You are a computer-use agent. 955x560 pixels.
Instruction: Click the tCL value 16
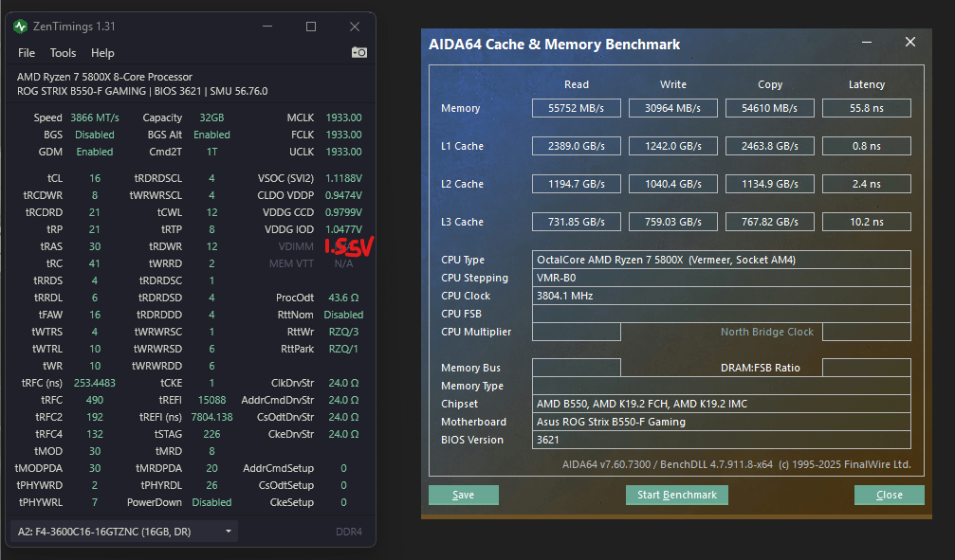[x=95, y=178]
